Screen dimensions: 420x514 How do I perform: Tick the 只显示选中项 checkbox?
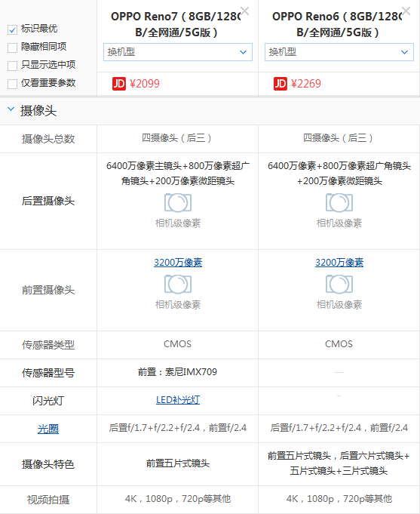point(13,66)
